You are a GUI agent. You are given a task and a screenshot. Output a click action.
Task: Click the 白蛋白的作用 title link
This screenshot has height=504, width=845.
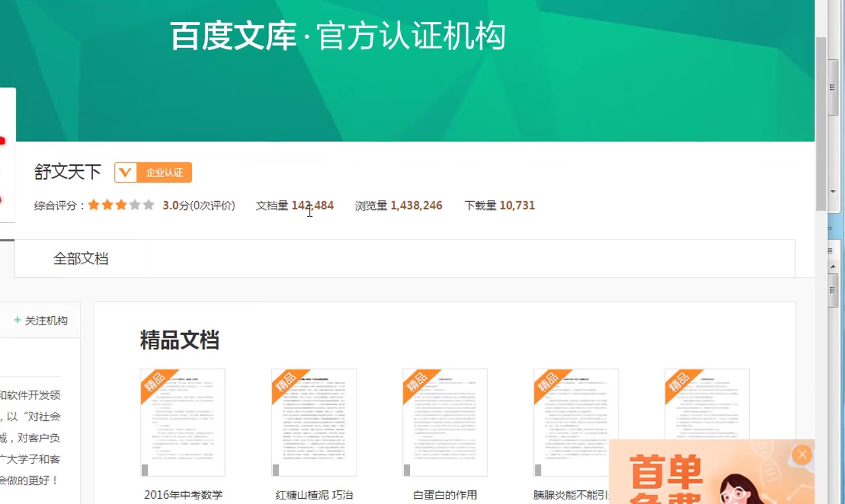pos(445,495)
